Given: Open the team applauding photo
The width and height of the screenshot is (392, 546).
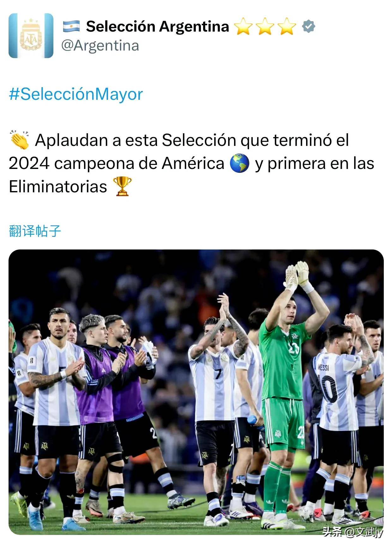Looking at the screenshot, I should coord(196,392).
